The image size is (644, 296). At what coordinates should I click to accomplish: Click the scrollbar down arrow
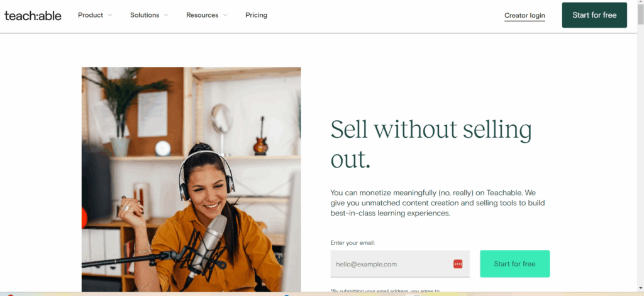click(640, 288)
